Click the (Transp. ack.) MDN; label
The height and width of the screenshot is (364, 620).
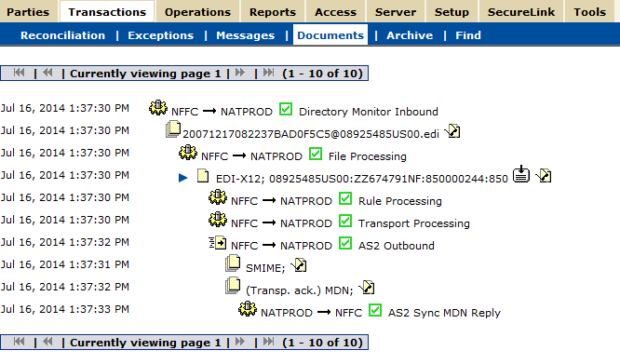(300, 290)
